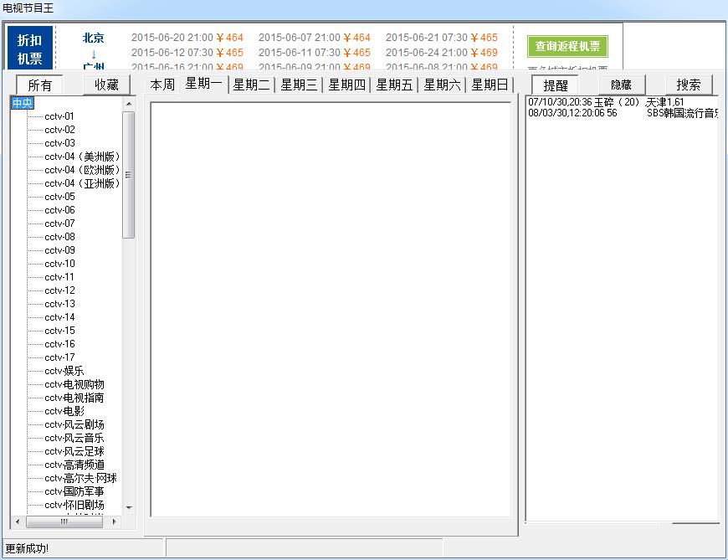
Task: Switch to the 所有 channels tab
Action: 39,85
